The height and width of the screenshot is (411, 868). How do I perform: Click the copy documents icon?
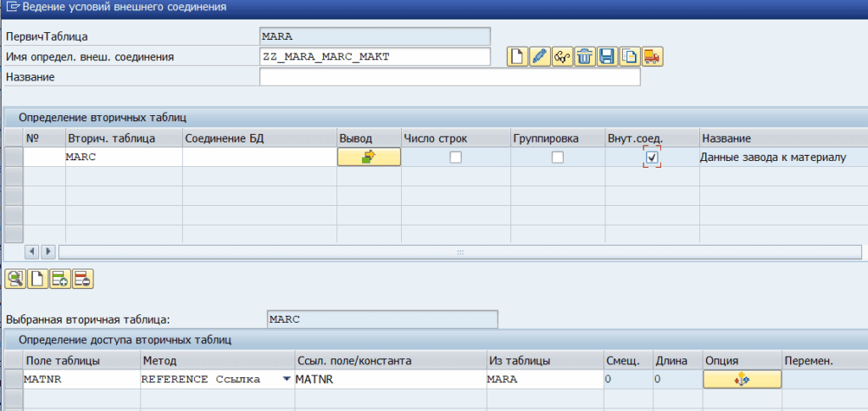pyautogui.click(x=629, y=57)
